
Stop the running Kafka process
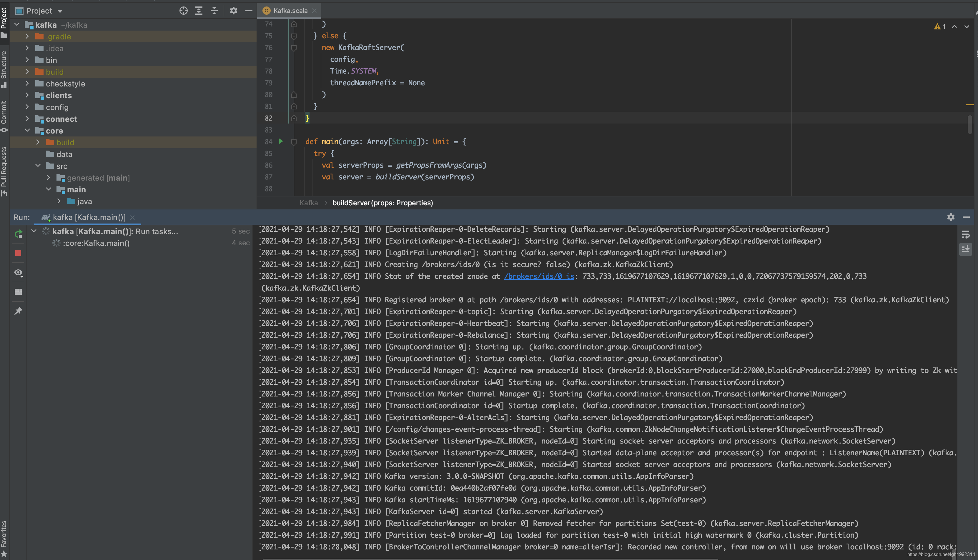click(x=18, y=253)
